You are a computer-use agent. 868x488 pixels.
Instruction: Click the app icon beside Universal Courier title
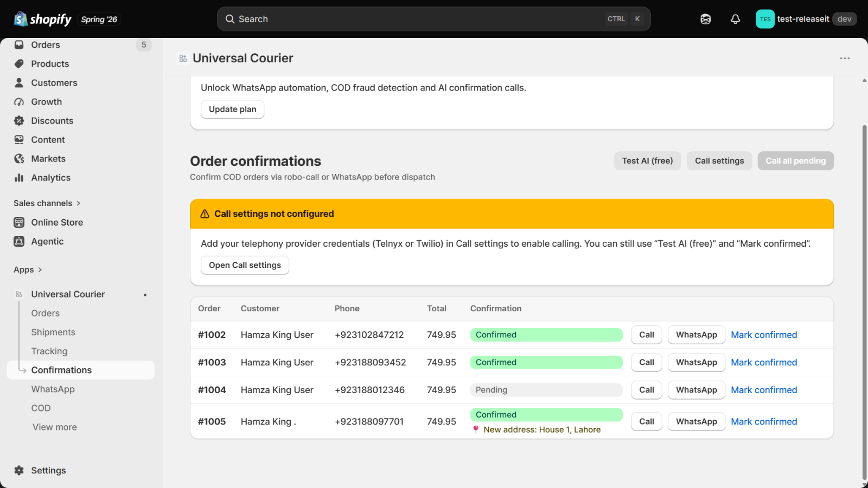(x=183, y=58)
